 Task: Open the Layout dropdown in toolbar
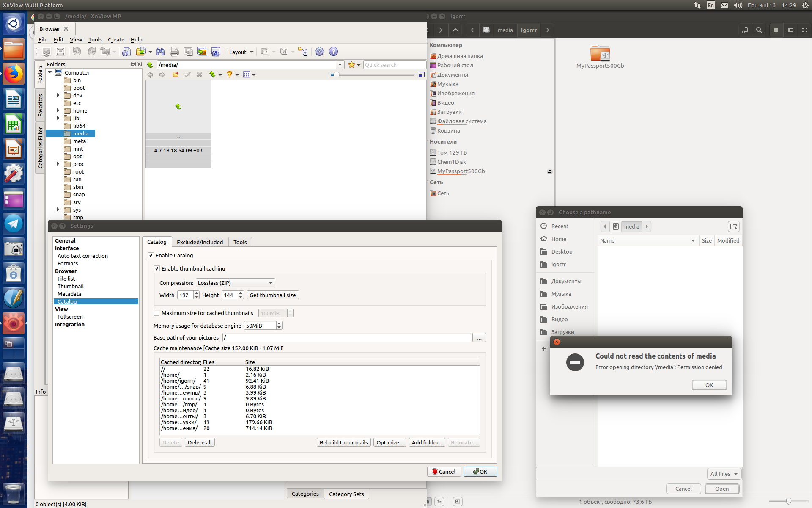tap(241, 52)
